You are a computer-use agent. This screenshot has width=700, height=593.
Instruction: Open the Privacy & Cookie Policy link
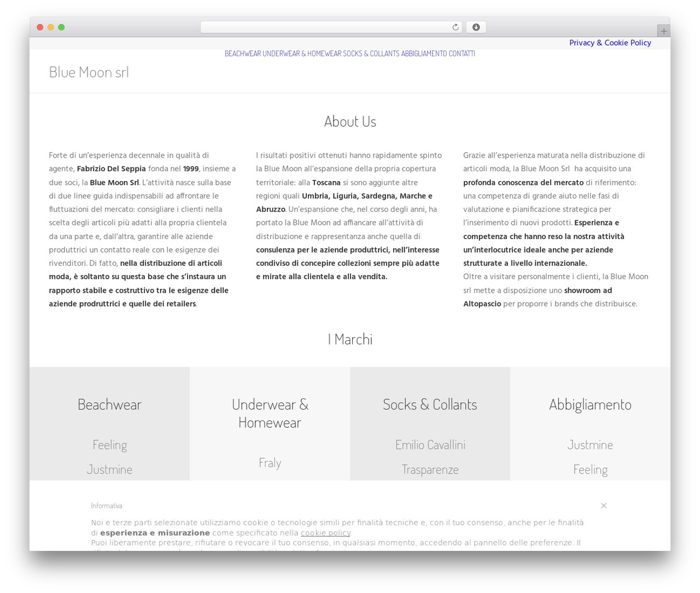pos(610,43)
